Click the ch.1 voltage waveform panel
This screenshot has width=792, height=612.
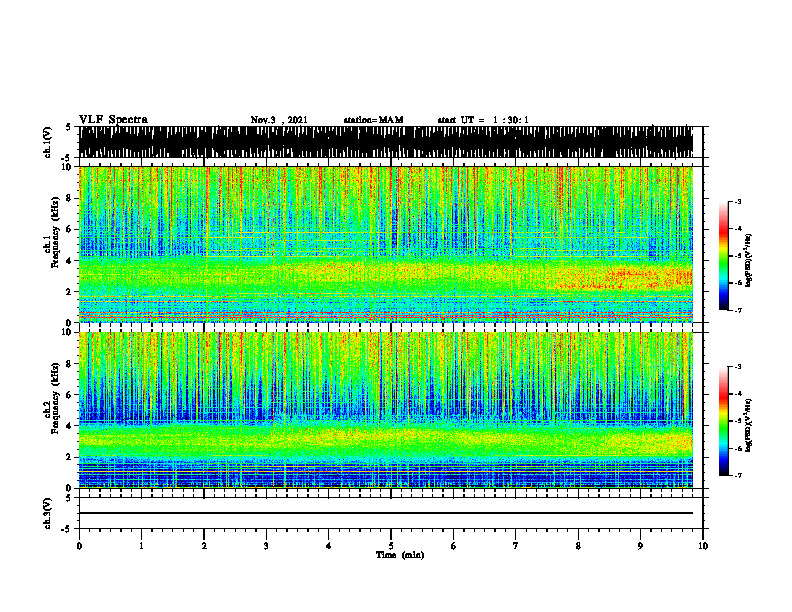386,142
